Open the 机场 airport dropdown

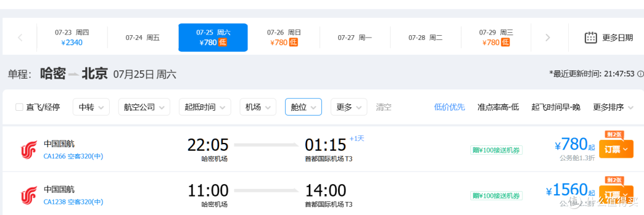tap(258, 107)
